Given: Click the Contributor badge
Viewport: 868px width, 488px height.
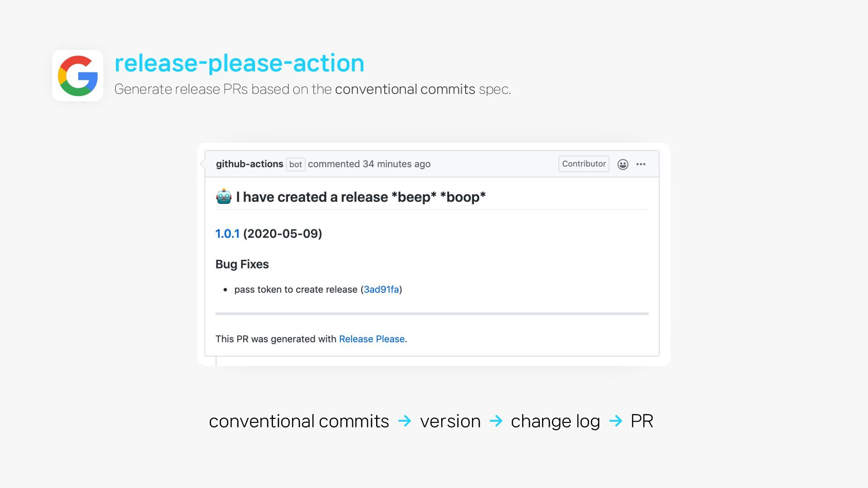Looking at the screenshot, I should 584,164.
